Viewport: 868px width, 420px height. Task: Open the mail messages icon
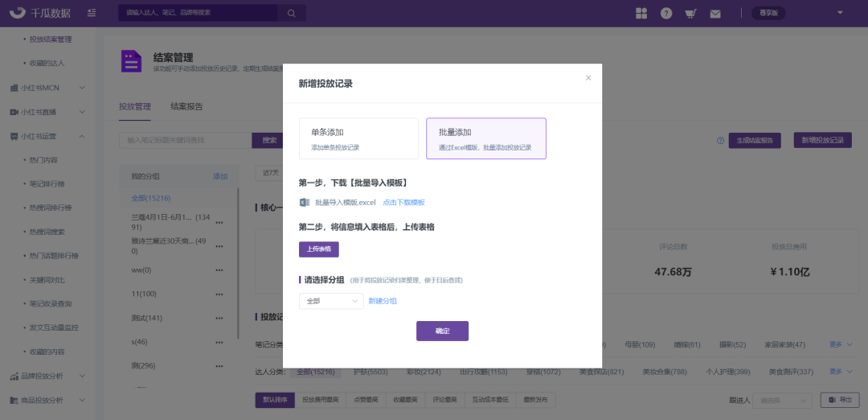coord(715,14)
